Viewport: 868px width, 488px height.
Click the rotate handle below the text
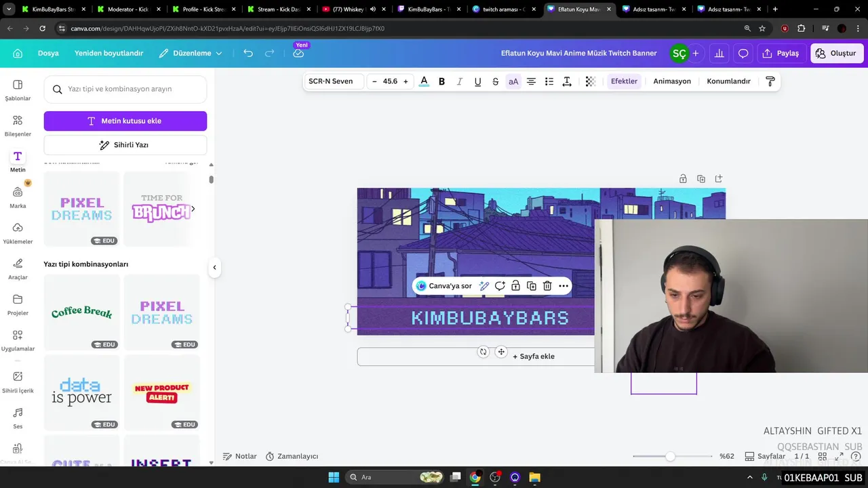pos(483,352)
